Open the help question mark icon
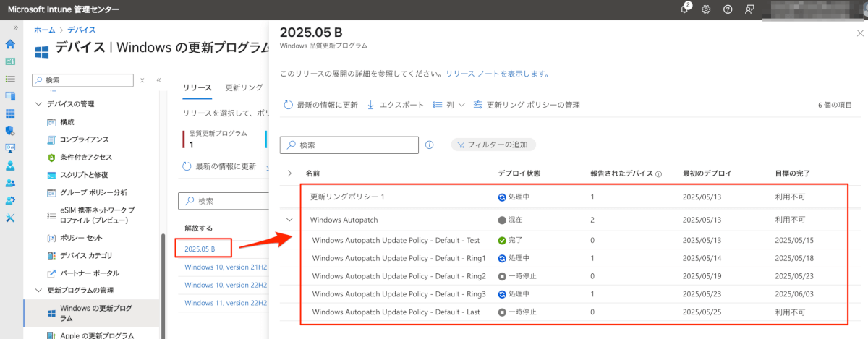The image size is (868, 339). (728, 9)
